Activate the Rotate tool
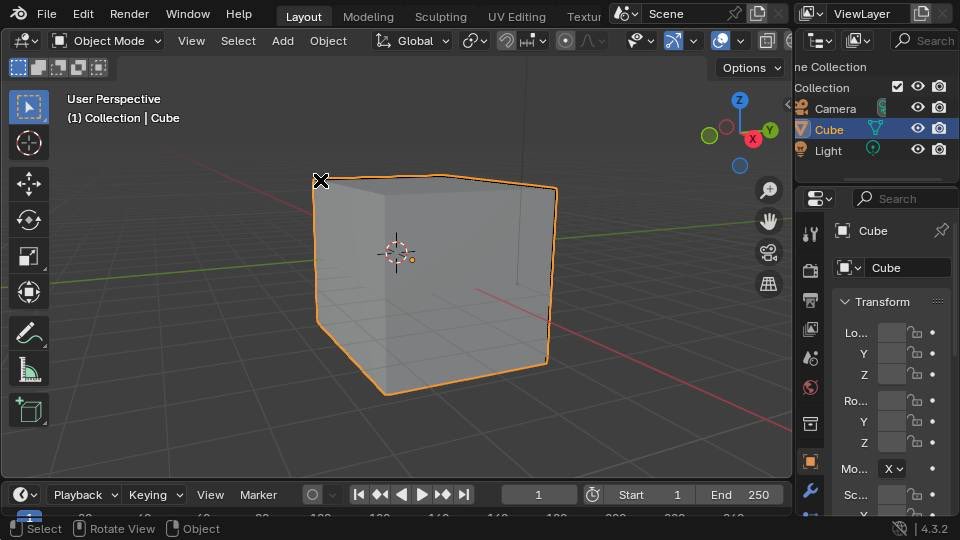This screenshot has height=540, width=960. pyautogui.click(x=29, y=220)
